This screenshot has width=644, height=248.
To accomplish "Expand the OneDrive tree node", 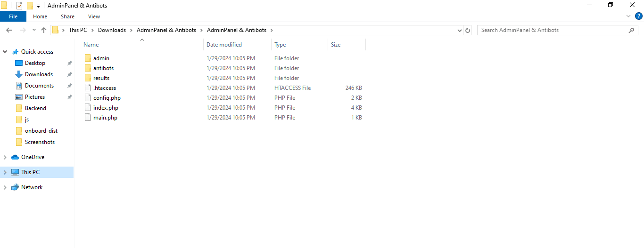I will [5, 157].
